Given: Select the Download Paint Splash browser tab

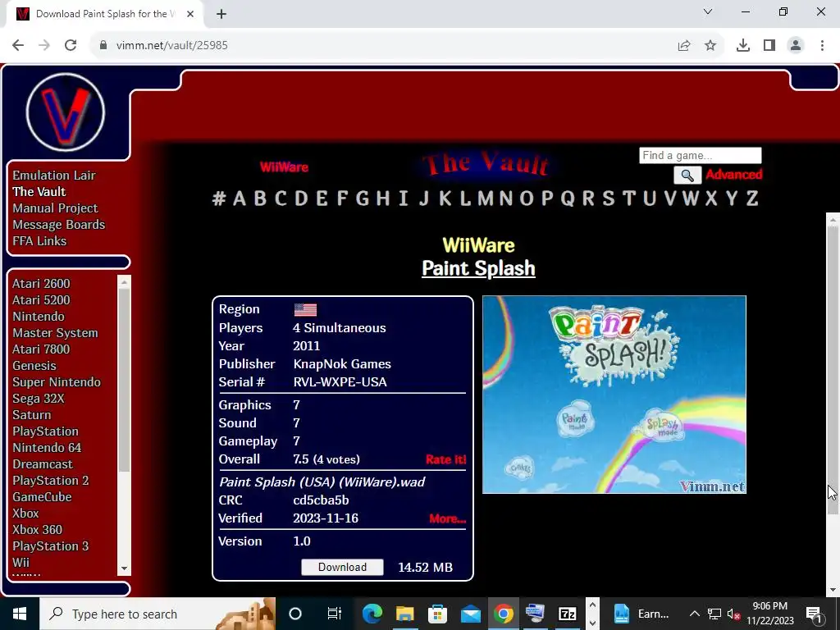Looking at the screenshot, I should (104, 14).
